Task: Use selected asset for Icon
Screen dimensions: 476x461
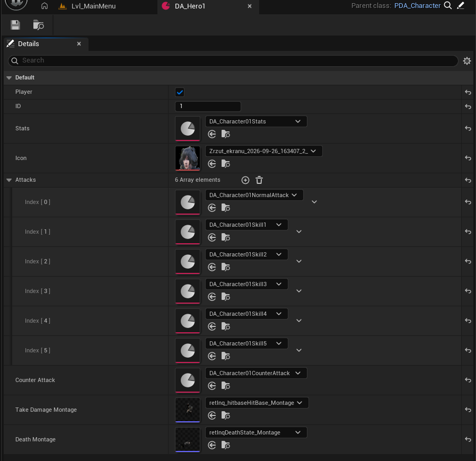Action: 212,164
